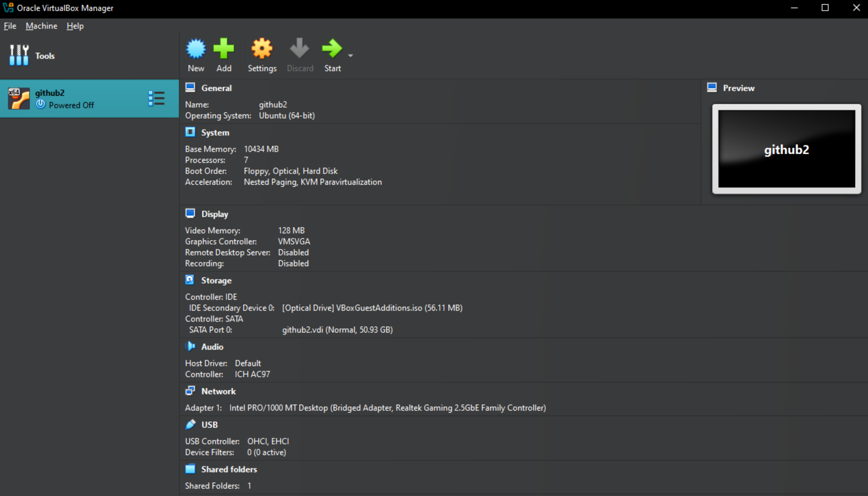
Task: Expand the Start button dropdown arrow
Action: 350,55
